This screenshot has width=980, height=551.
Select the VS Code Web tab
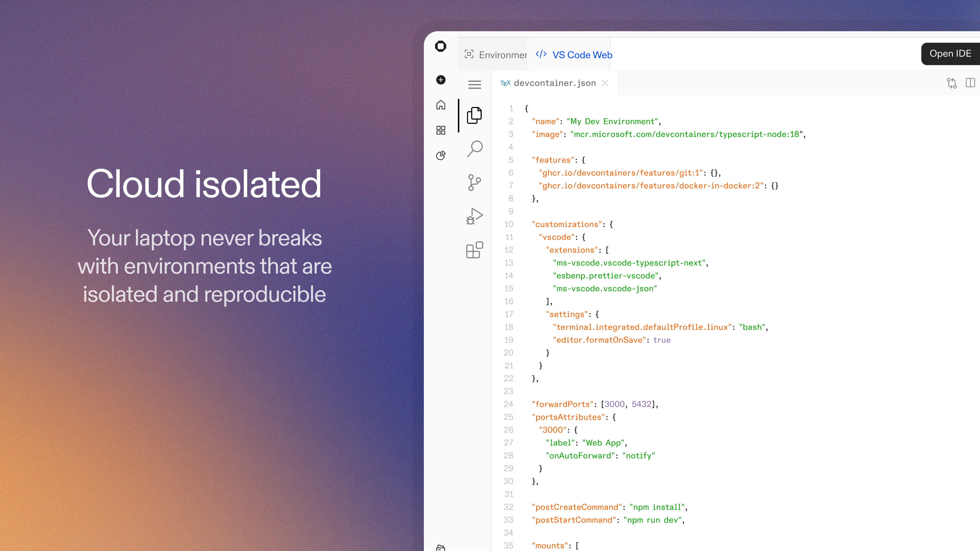(574, 55)
